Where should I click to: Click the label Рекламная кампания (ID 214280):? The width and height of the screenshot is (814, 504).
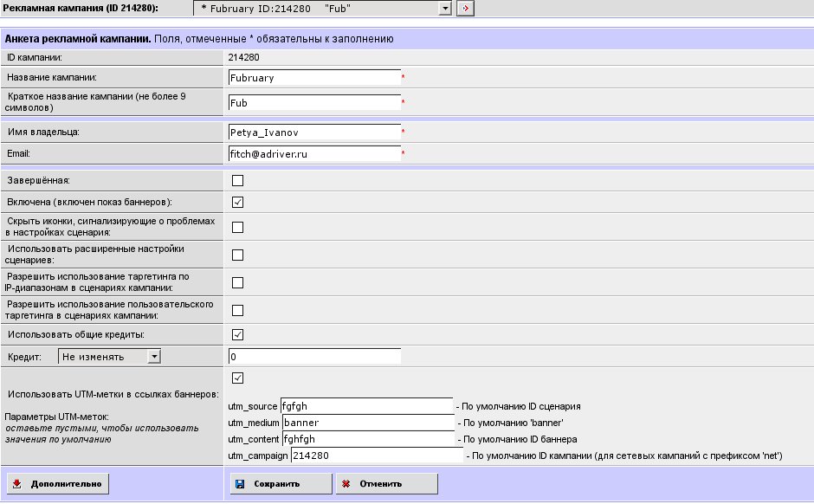(x=81, y=8)
